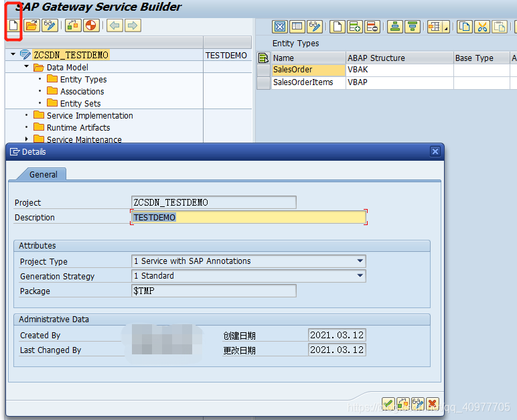Open an existing project via the folder icon
The width and height of the screenshot is (517, 420).
pos(31,25)
